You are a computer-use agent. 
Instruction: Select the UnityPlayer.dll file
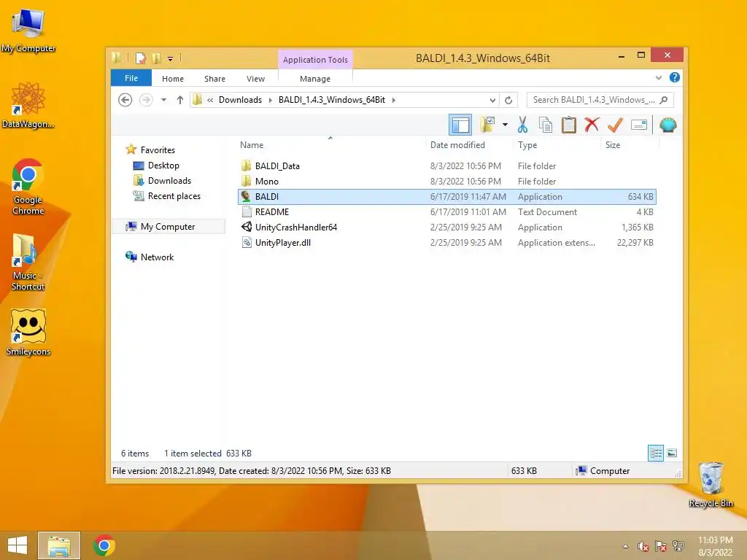pyautogui.click(x=447, y=242)
